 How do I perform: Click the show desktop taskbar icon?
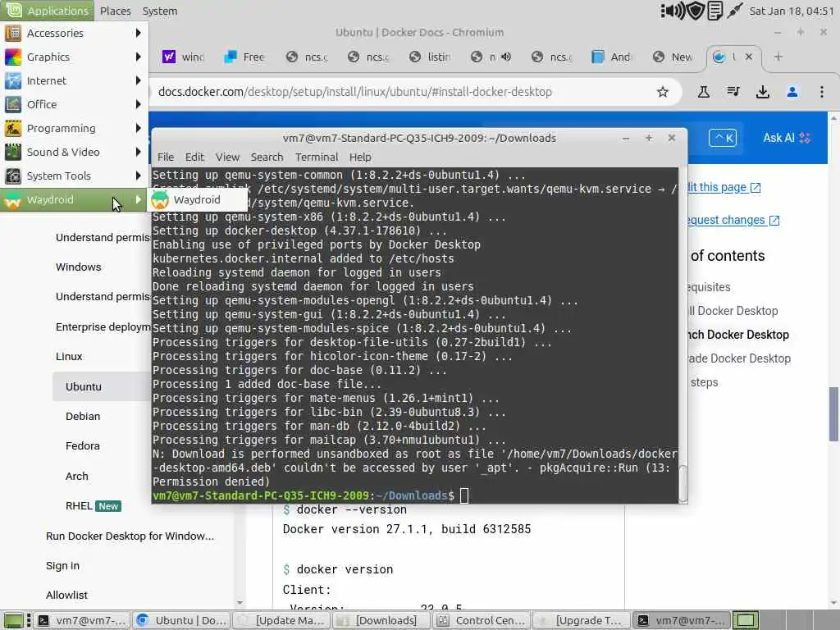[13, 620]
